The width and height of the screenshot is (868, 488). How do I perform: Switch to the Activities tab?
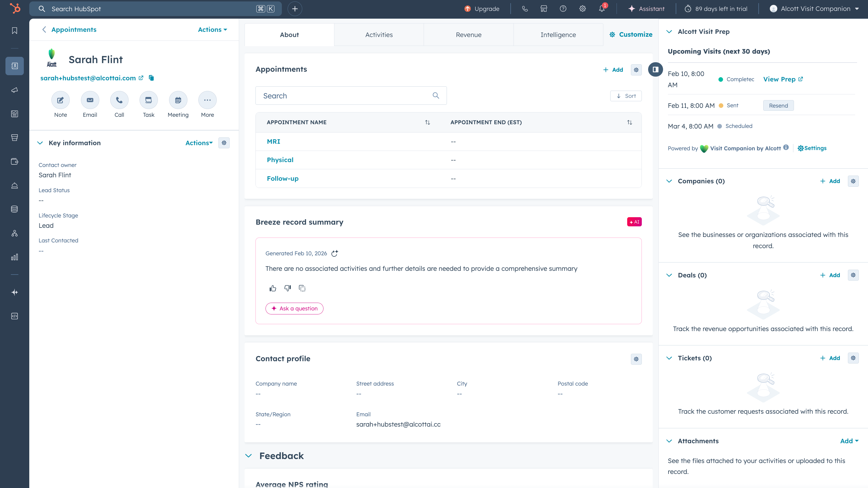coord(379,34)
